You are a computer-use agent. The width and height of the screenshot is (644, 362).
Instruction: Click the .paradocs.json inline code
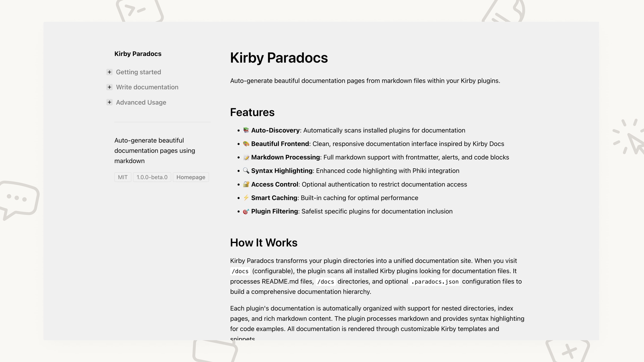tap(435, 282)
